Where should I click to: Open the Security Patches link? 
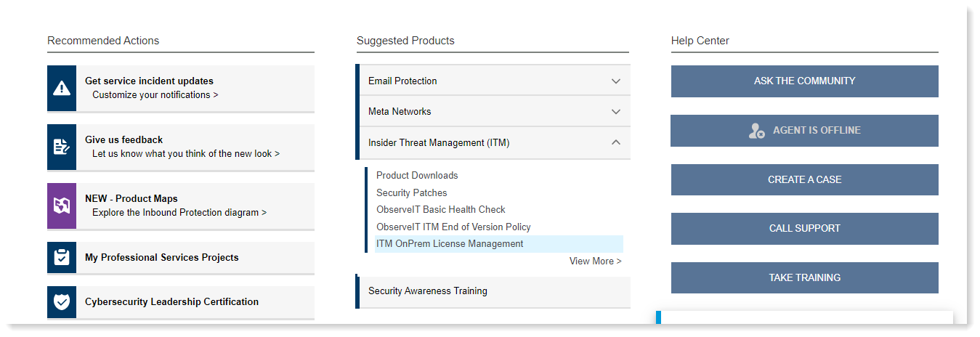[x=411, y=193]
